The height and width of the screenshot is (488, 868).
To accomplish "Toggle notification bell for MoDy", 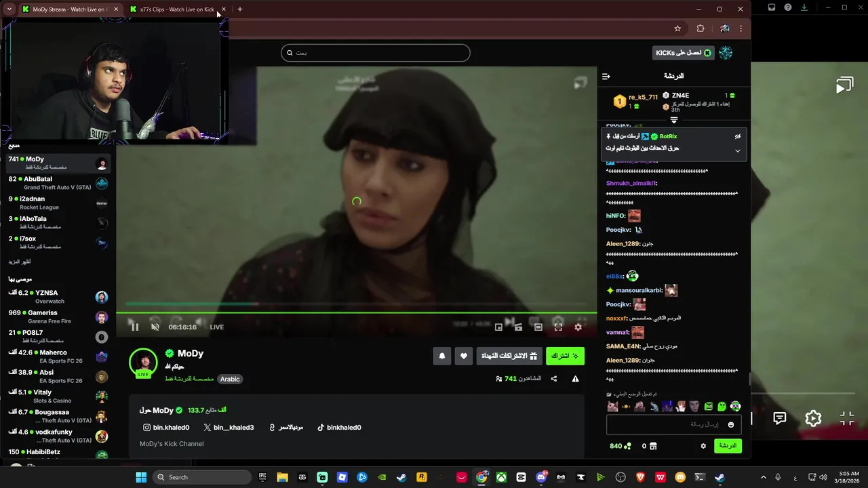I will tap(442, 356).
